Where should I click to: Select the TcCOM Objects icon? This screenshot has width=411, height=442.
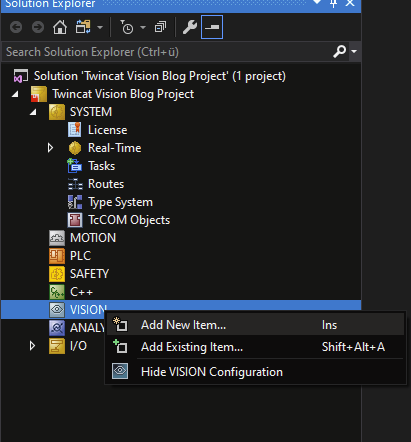[x=75, y=220]
